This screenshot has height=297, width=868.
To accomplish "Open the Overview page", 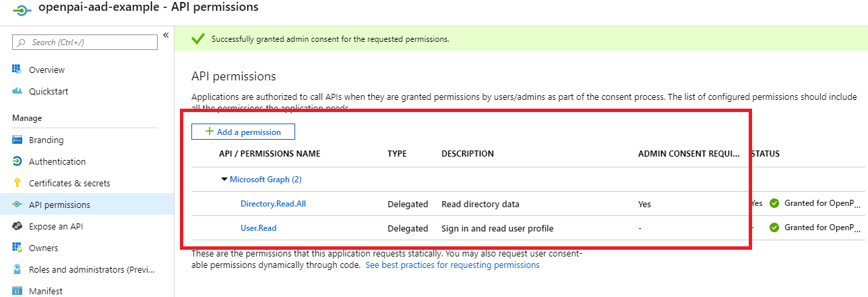I will point(46,70).
